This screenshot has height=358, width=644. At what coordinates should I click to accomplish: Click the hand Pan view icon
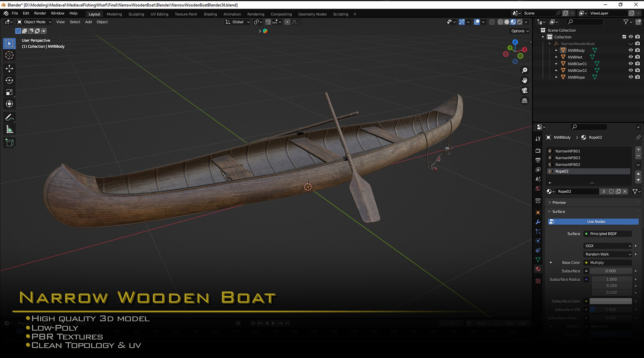pyautogui.click(x=524, y=80)
